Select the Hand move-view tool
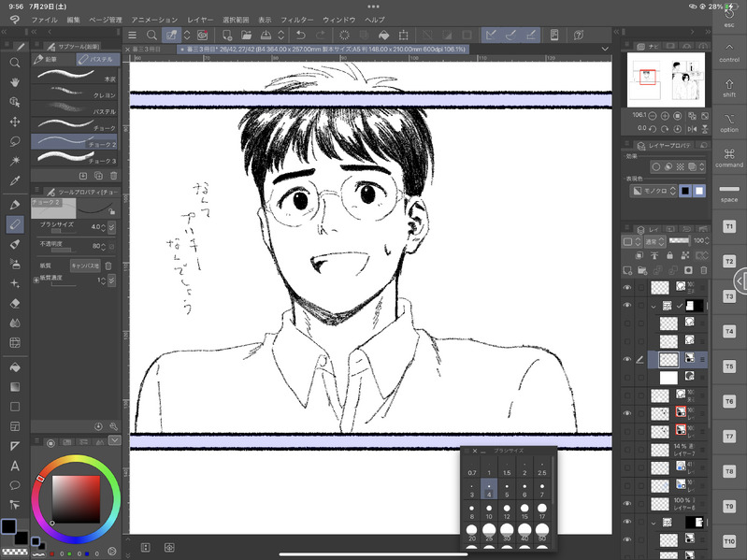Image resolution: width=747 pixels, height=560 pixels. 15,82
